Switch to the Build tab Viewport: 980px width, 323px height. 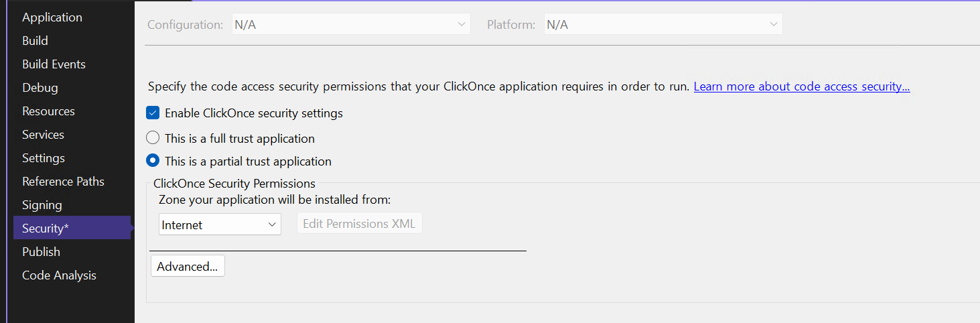[x=35, y=41]
